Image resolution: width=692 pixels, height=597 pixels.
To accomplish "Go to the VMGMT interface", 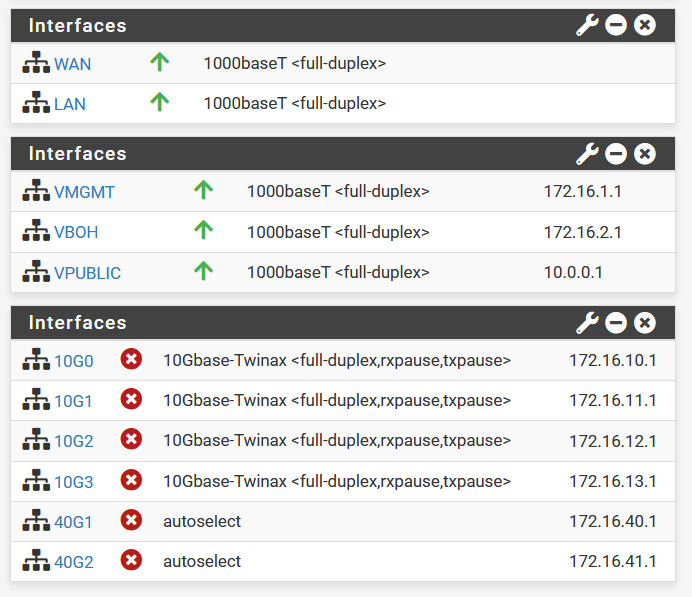I will pyautogui.click(x=84, y=191).
